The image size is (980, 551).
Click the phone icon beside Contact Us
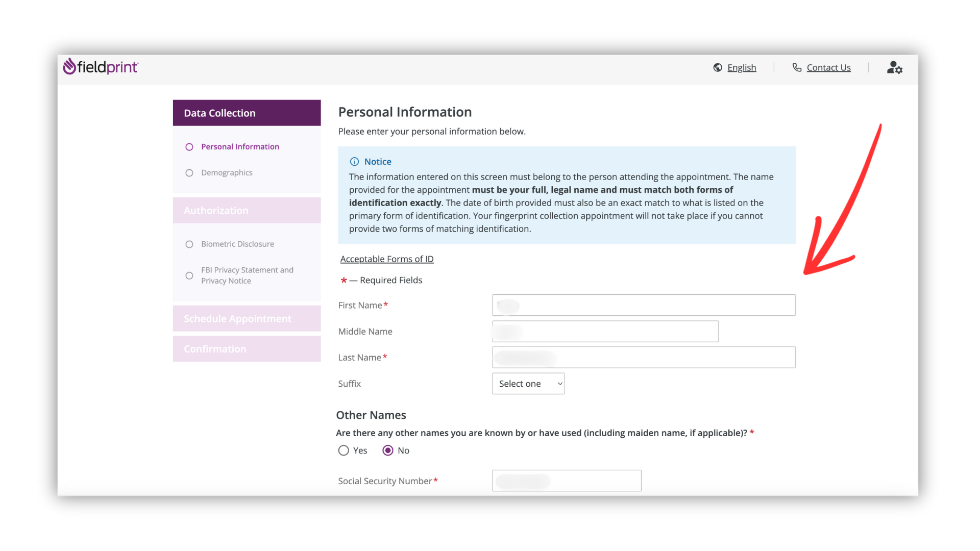tap(797, 67)
